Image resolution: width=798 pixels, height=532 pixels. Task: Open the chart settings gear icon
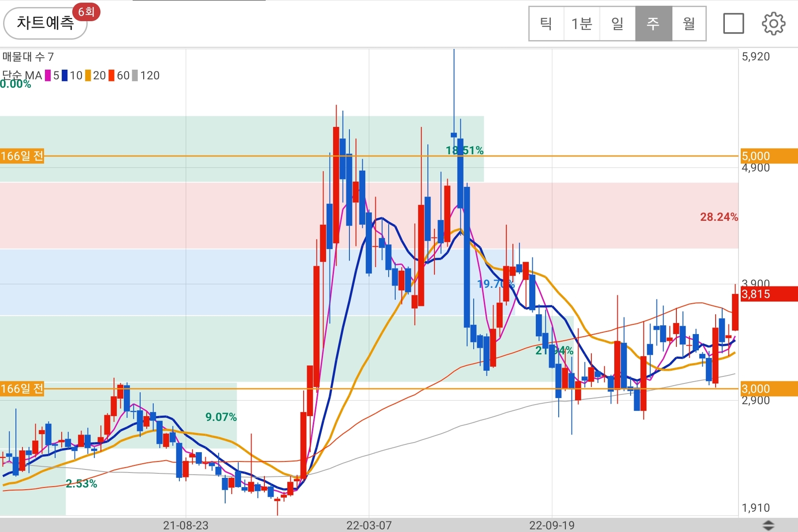773,23
